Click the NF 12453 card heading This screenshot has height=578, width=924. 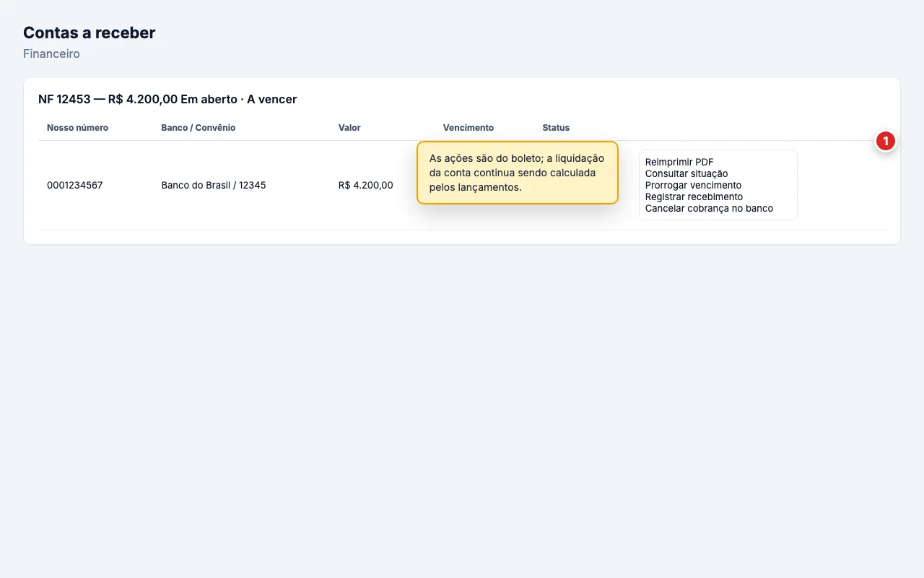[x=167, y=99]
